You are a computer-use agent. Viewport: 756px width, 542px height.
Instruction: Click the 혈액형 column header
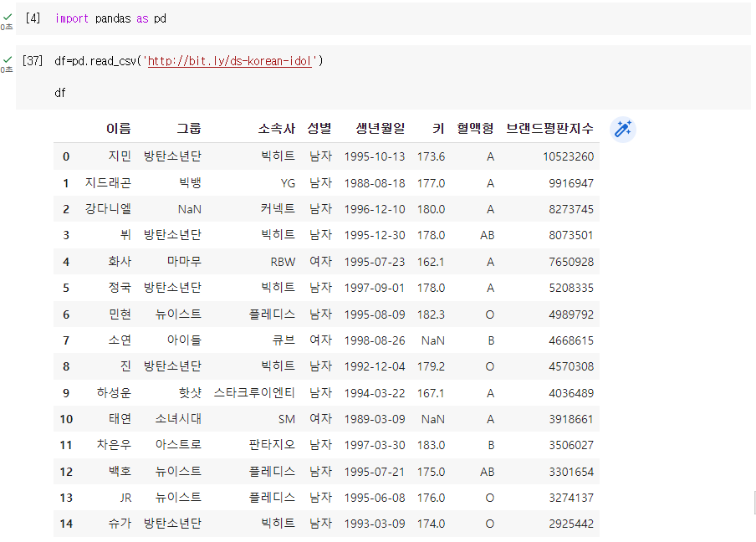[x=475, y=128]
